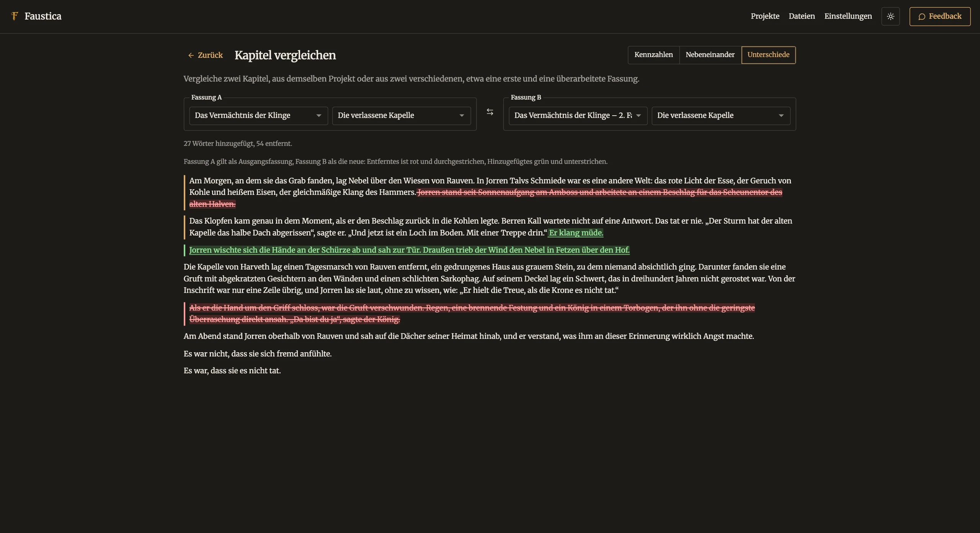Viewport: 980px width, 533px height.
Task: Click the paragraph beginning 'Am Abend stand Jorren'
Action: point(469,336)
